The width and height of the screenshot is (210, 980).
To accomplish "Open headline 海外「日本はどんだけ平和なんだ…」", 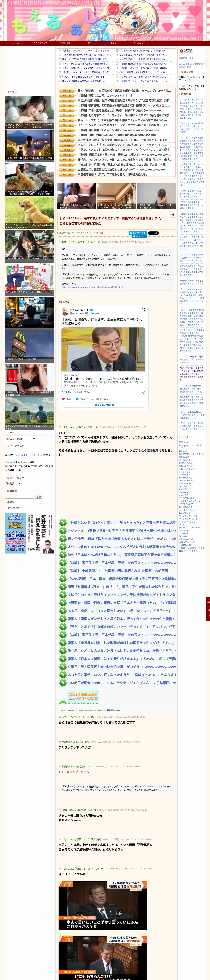I will click(122, 555).
